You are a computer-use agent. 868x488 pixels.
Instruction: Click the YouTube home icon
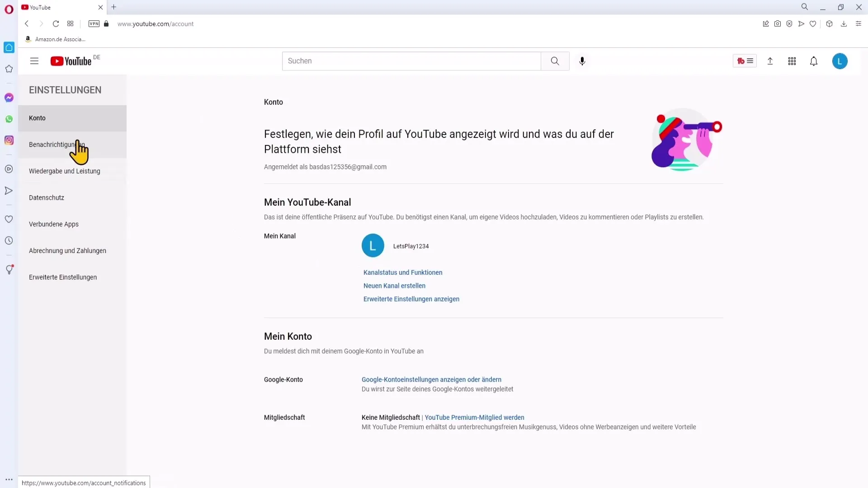(71, 60)
